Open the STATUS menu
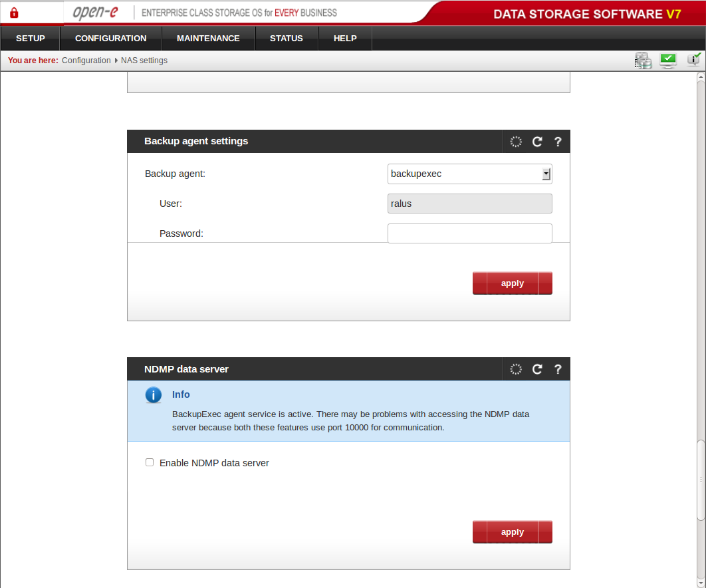 coord(287,39)
